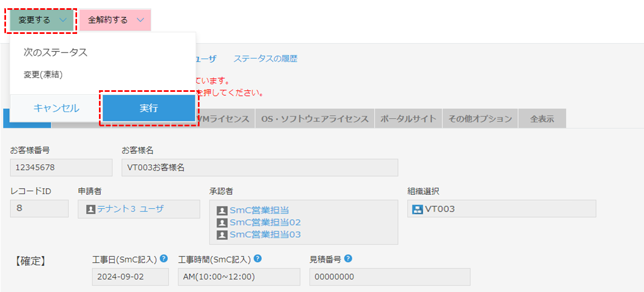Open approver SmC営業担当 link
Viewport: 644px width, 292px height.
click(x=260, y=211)
